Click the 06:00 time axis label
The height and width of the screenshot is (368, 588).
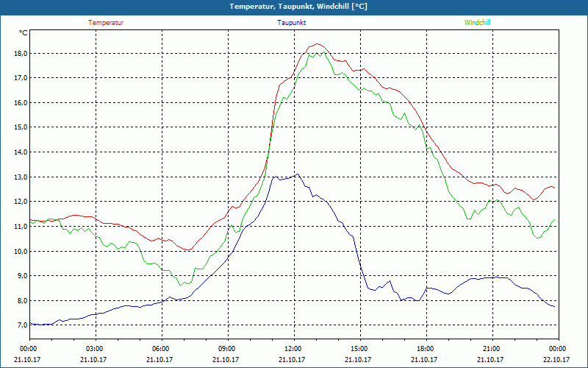tap(162, 349)
